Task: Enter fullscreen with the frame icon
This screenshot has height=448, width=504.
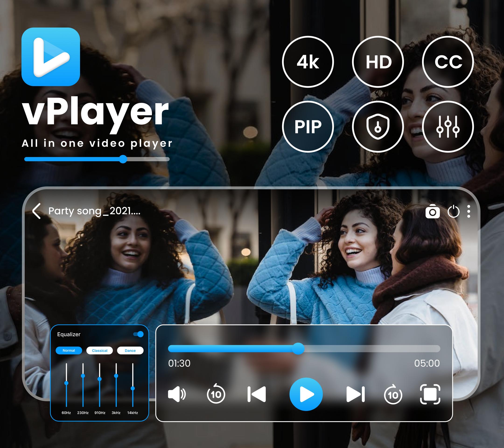Action: [x=430, y=394]
